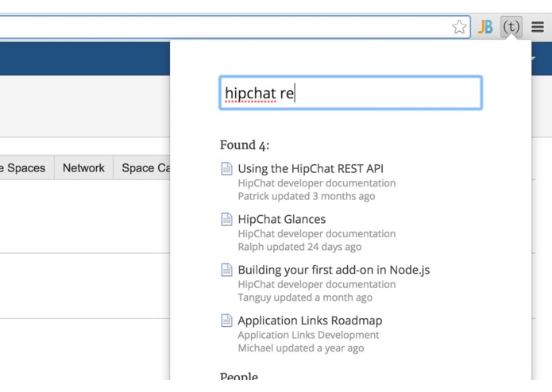The width and height of the screenshot is (552, 392).
Task: Toggle the (t) search extension popup
Action: pyautogui.click(x=511, y=27)
